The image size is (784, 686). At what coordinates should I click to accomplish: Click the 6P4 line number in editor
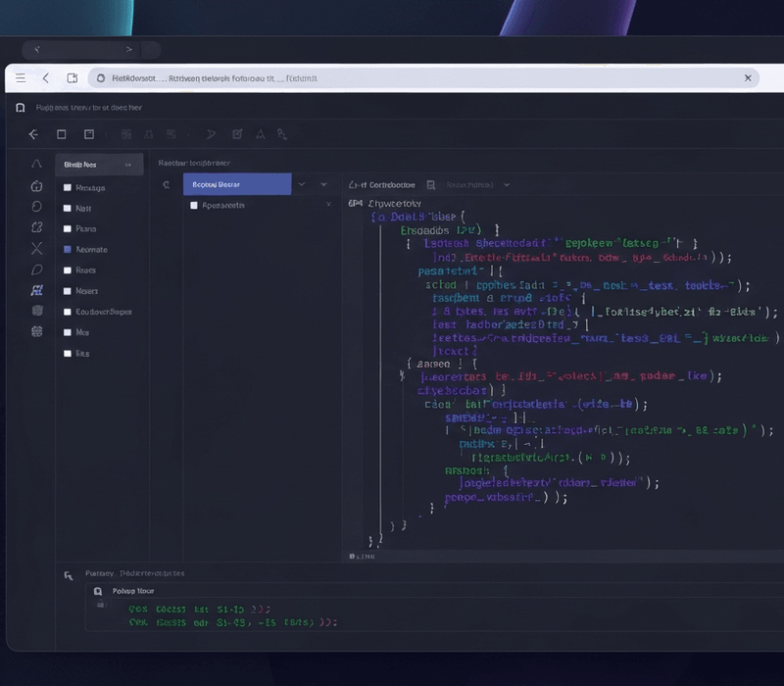click(356, 203)
